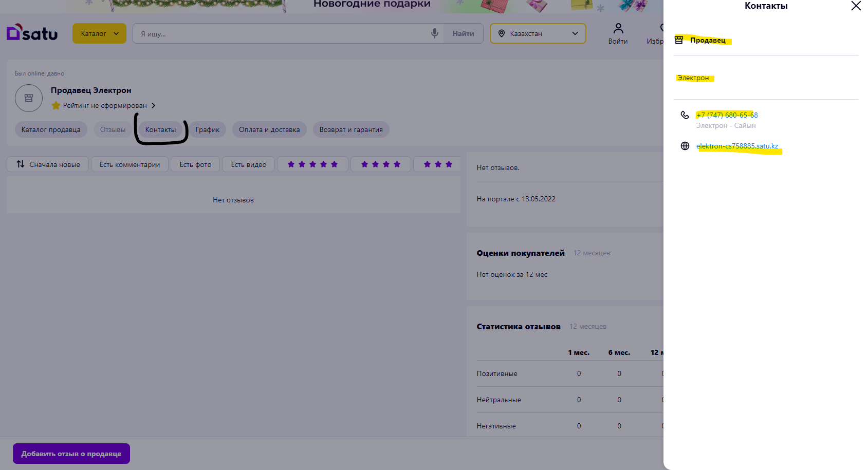The width and height of the screenshot is (868, 470).
Task: Click the microphone voice search icon
Action: [x=434, y=33]
